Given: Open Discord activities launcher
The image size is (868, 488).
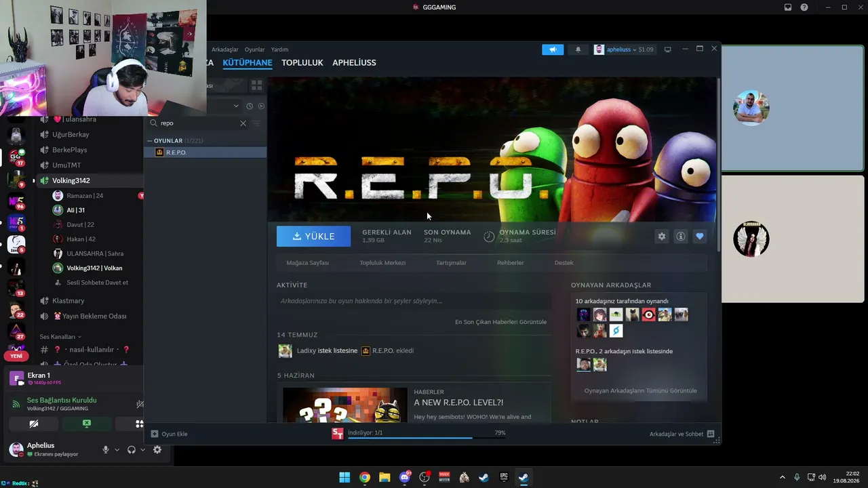Looking at the screenshot, I should 139,424.
